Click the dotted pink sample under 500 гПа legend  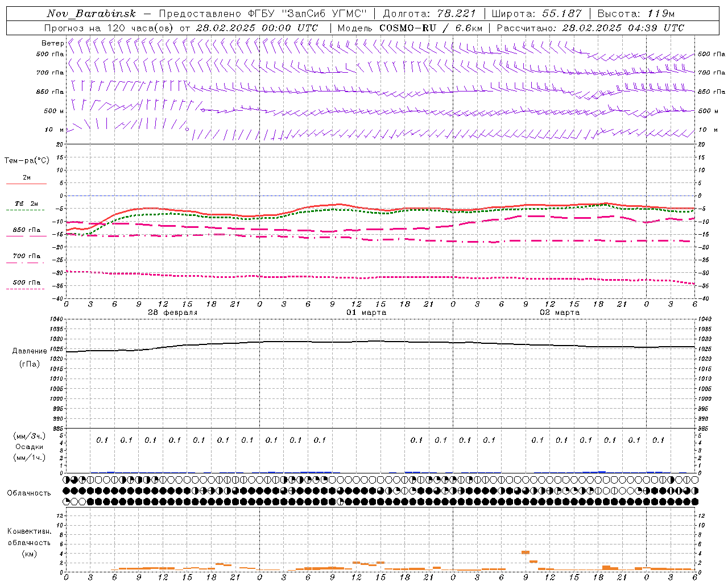pyautogui.click(x=25, y=289)
